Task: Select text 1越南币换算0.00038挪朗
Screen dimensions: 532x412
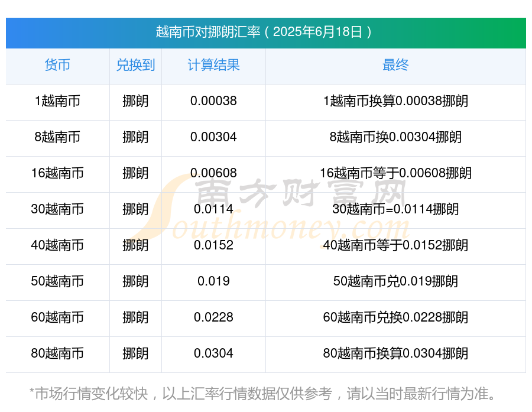Action: click(x=395, y=101)
